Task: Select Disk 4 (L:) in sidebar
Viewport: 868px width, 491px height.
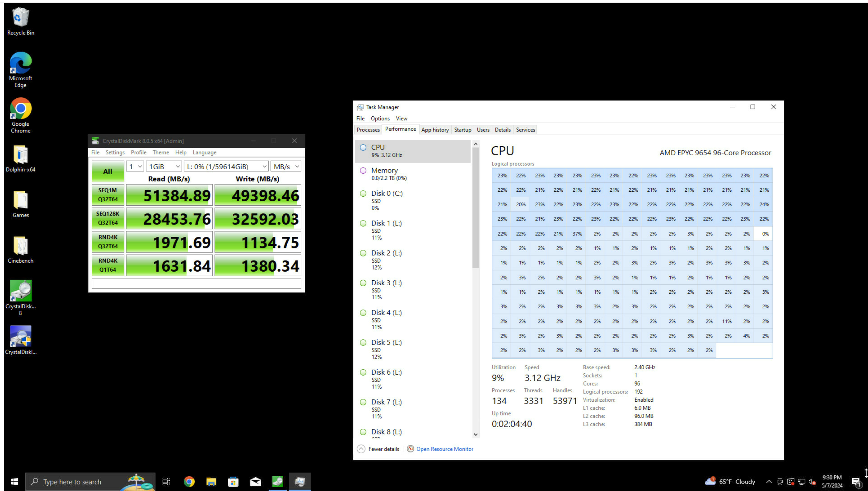Action: [x=413, y=319]
